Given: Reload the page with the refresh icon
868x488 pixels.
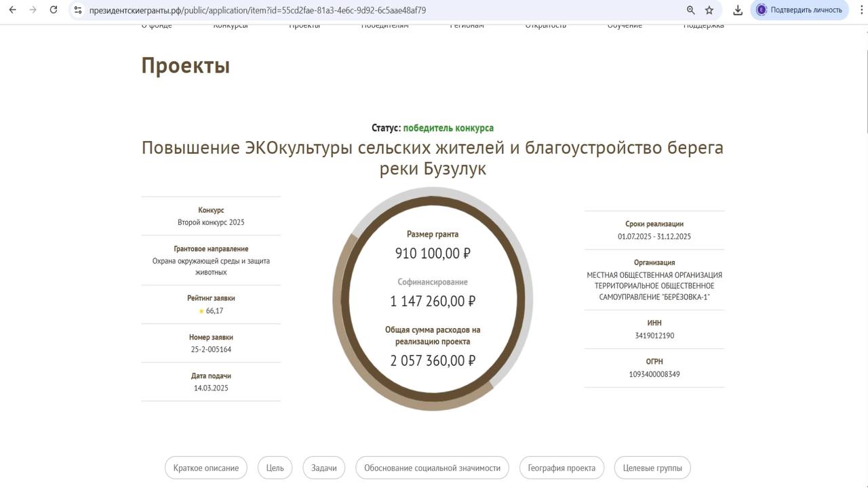Looking at the screenshot, I should 54,10.
